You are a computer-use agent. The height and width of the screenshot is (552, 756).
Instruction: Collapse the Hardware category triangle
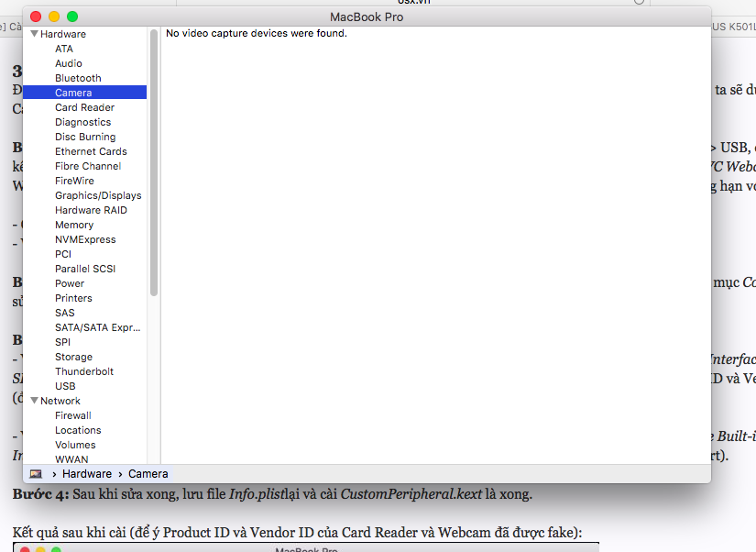pyautogui.click(x=34, y=34)
